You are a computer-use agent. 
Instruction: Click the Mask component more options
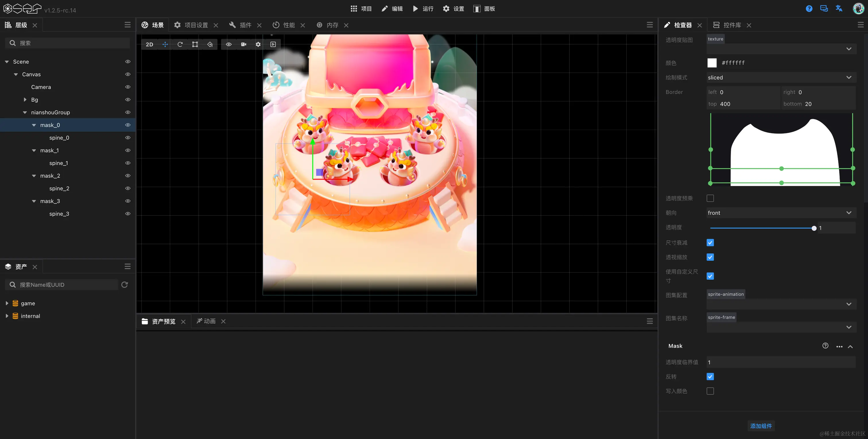coord(839,346)
